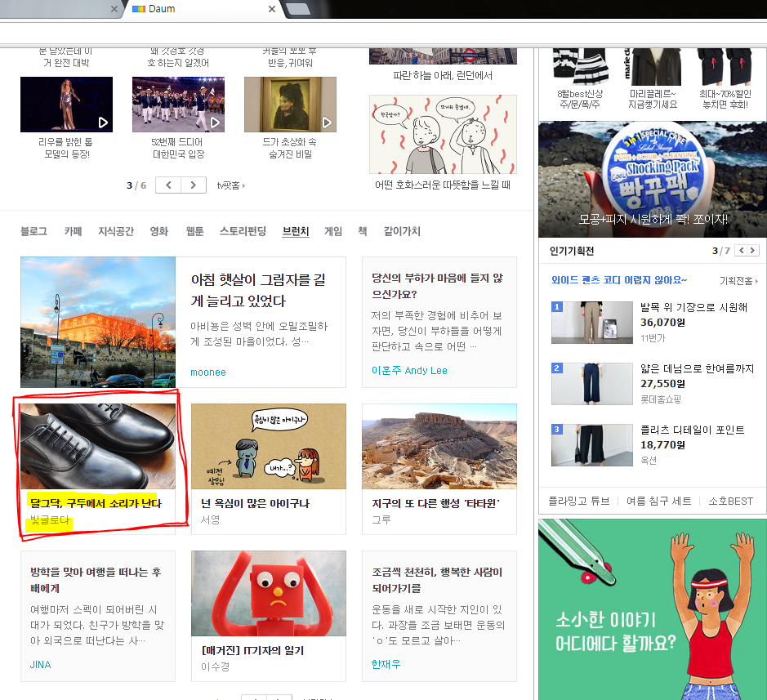Image resolution: width=767 pixels, height=700 pixels.
Task: Open beige wide pants product thumbnail ranked 1
Action: [592, 323]
